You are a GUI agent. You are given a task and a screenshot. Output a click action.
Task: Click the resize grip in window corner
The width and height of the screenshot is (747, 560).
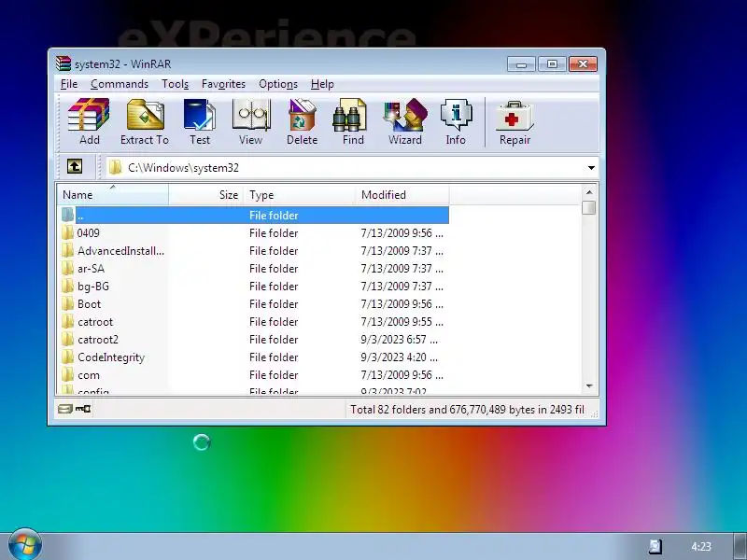point(595,414)
